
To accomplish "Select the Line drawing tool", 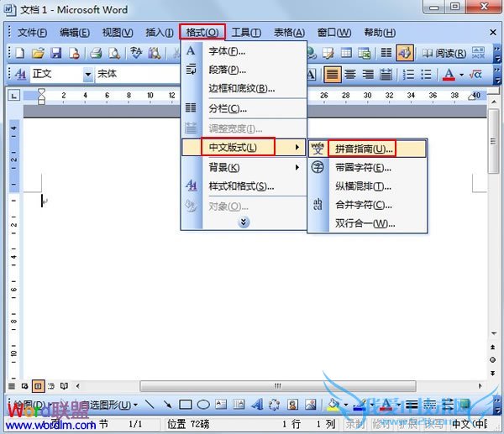I will click(x=150, y=405).
